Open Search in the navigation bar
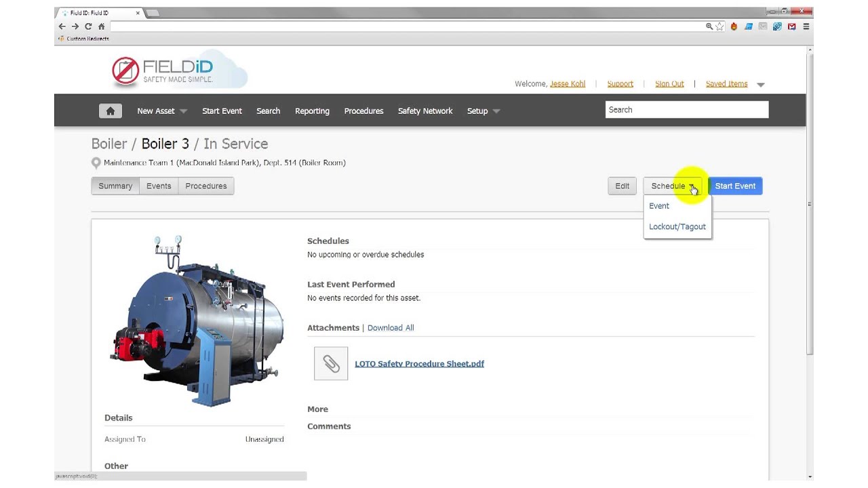The width and height of the screenshot is (868, 488). pyautogui.click(x=268, y=111)
